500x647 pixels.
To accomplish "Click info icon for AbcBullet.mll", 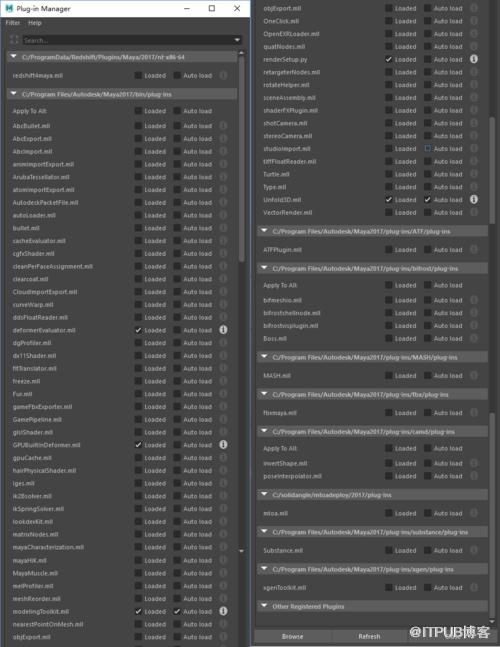I will coord(223,125).
